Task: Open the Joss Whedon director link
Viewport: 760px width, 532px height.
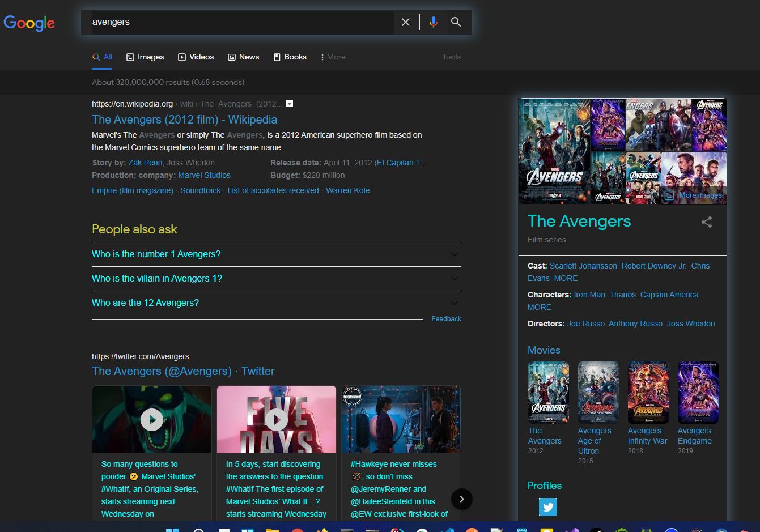Action: [x=691, y=324]
